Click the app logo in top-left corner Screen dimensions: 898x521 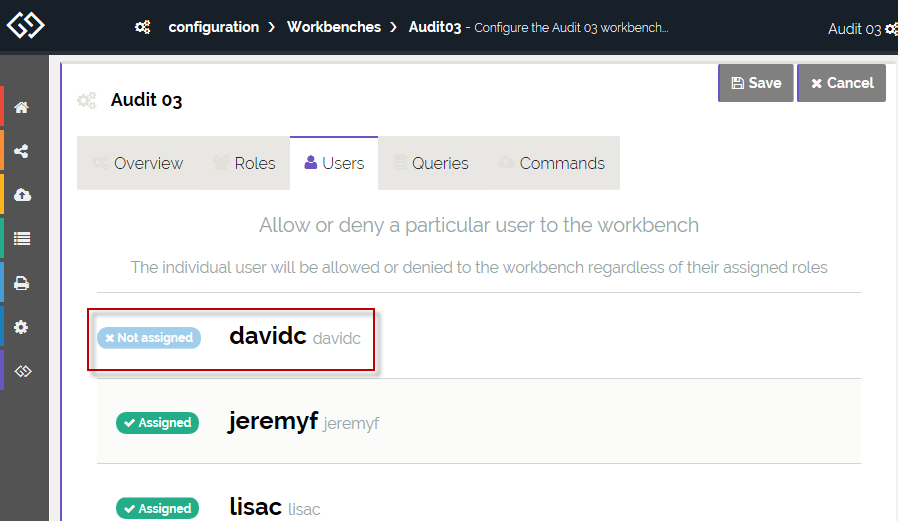[x=25, y=25]
